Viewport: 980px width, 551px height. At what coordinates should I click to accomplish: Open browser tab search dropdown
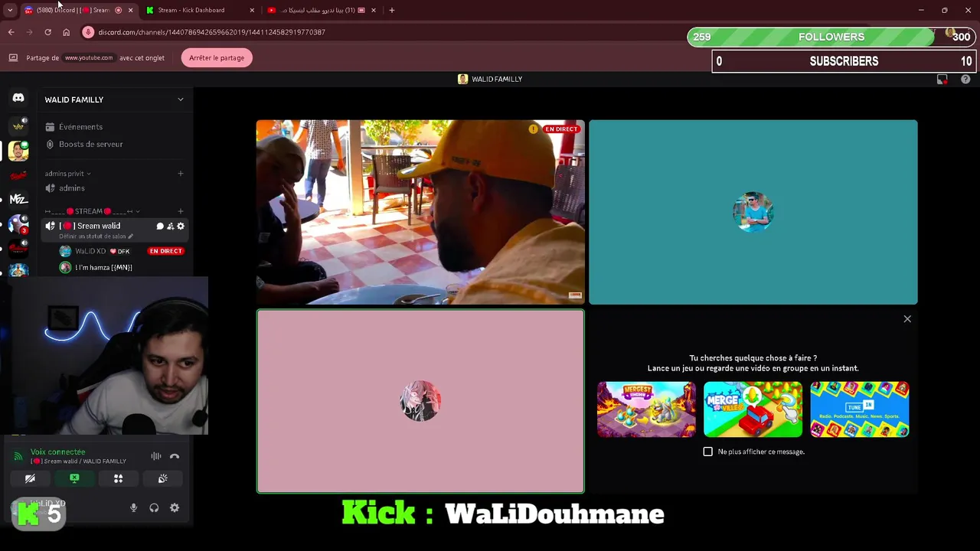10,10
